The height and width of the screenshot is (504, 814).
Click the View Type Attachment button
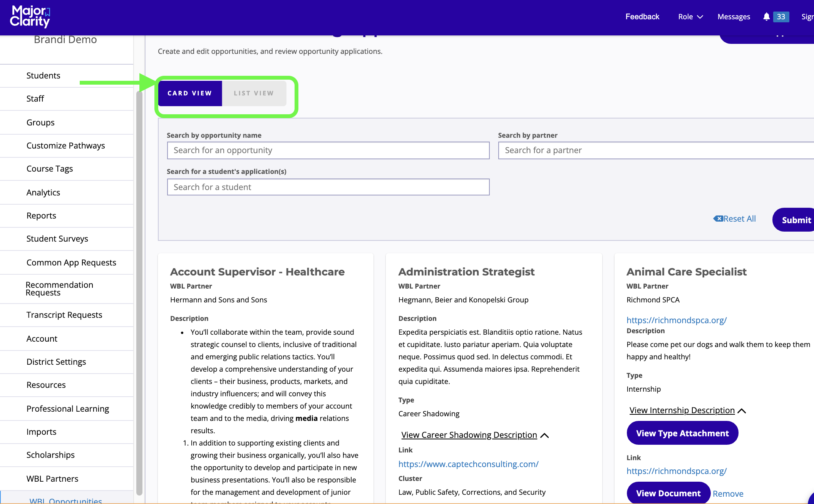(682, 433)
